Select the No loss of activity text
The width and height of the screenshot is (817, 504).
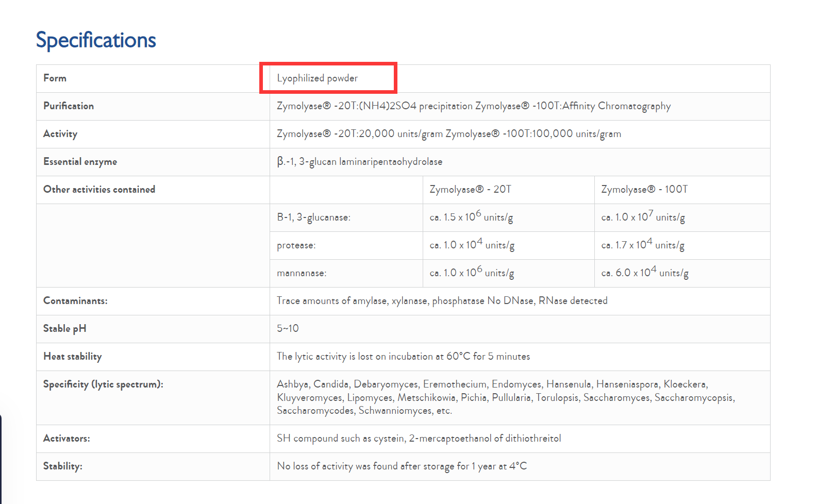click(x=402, y=466)
